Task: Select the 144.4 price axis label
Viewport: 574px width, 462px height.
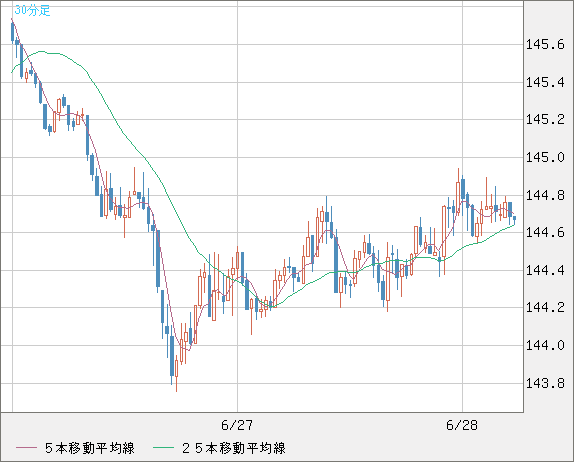Action: [x=545, y=271]
